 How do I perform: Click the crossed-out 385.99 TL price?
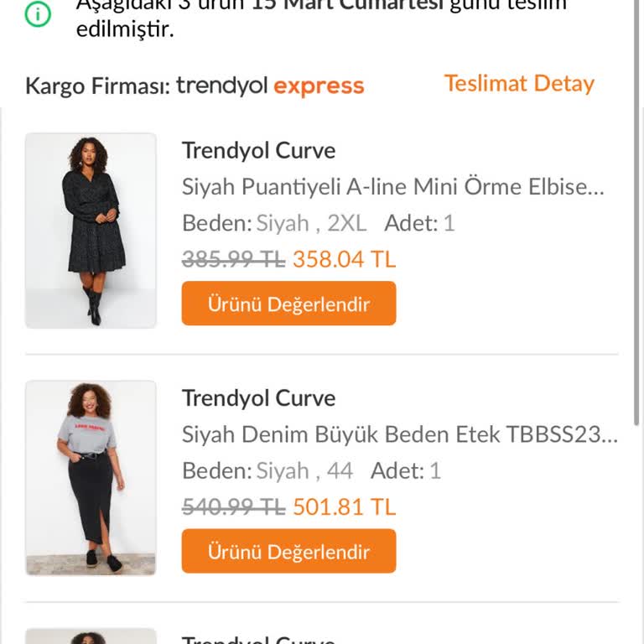tap(233, 260)
